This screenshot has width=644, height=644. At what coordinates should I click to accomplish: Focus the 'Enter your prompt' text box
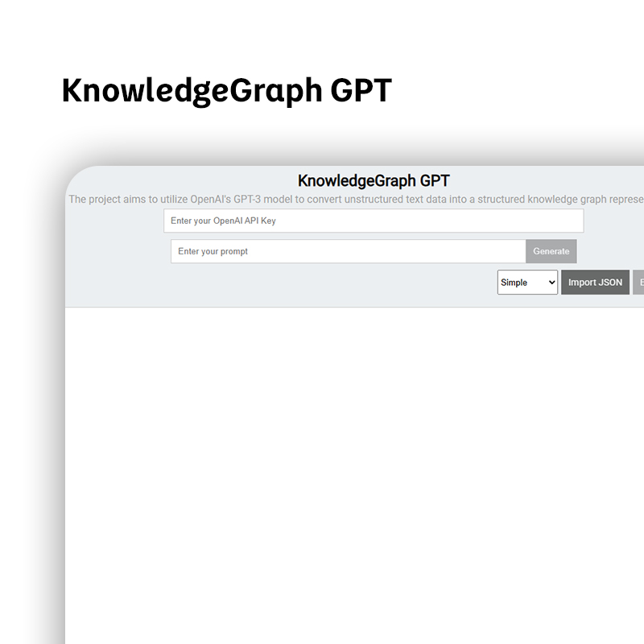349,251
